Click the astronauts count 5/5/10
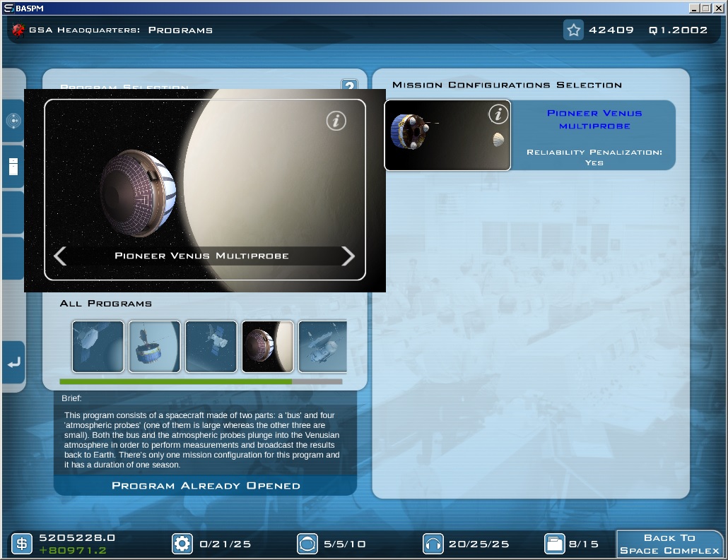Viewport: 728px width, 560px height. click(x=344, y=544)
